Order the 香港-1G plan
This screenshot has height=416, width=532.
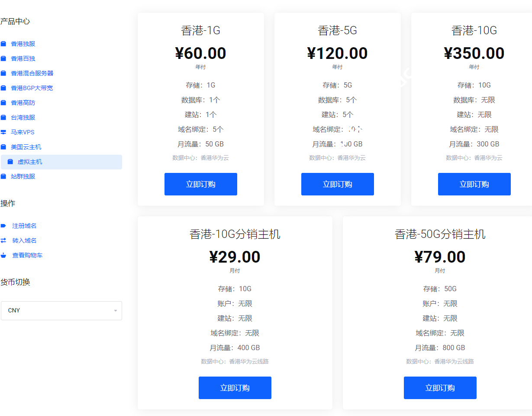pyautogui.click(x=201, y=184)
